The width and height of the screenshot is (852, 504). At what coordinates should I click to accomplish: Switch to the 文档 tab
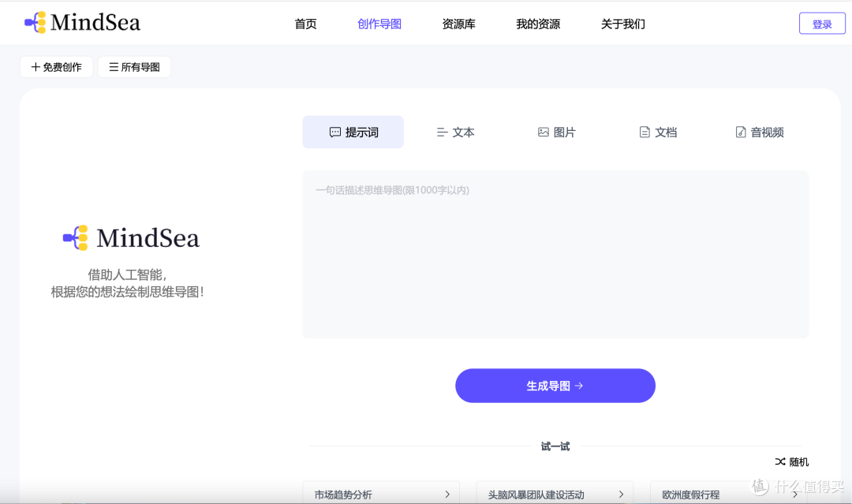(x=657, y=132)
